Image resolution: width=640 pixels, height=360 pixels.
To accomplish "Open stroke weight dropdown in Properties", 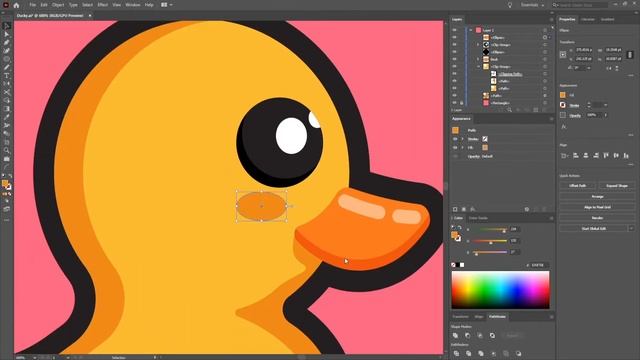I will click(605, 105).
